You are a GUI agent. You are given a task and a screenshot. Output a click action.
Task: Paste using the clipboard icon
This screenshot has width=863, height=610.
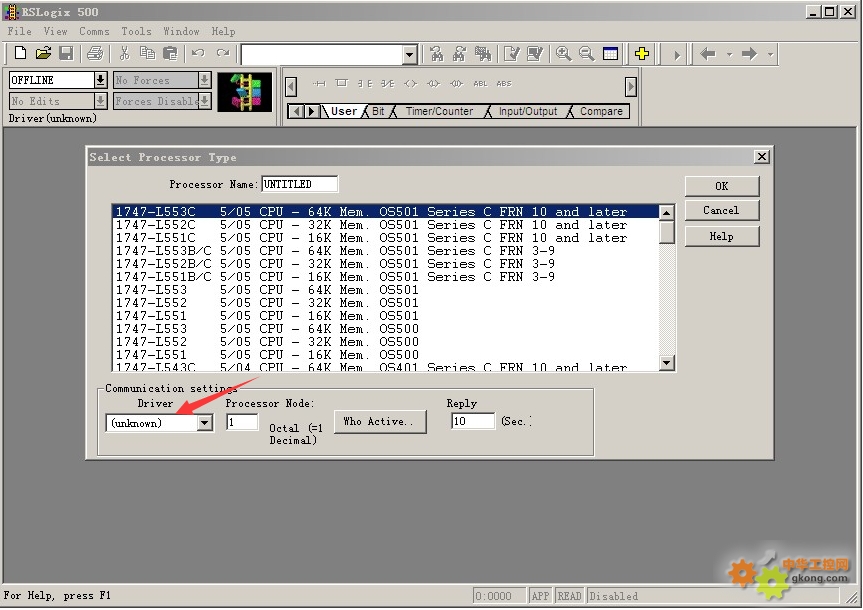(x=171, y=53)
